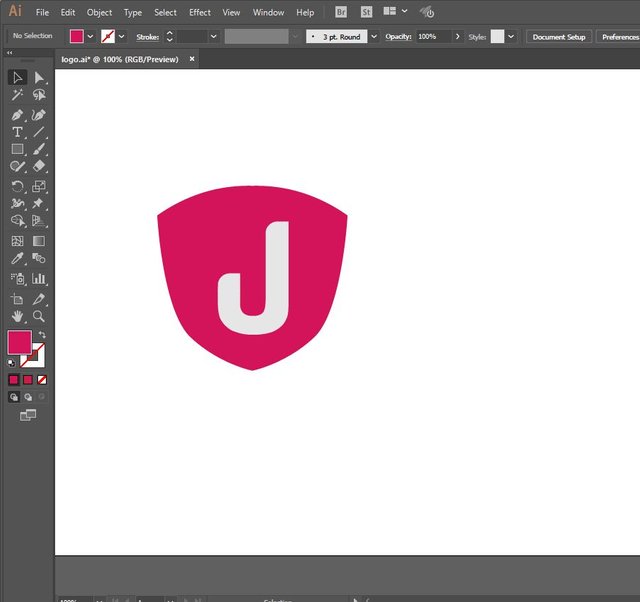Select the Pen tool
640x602 pixels.
[17, 114]
